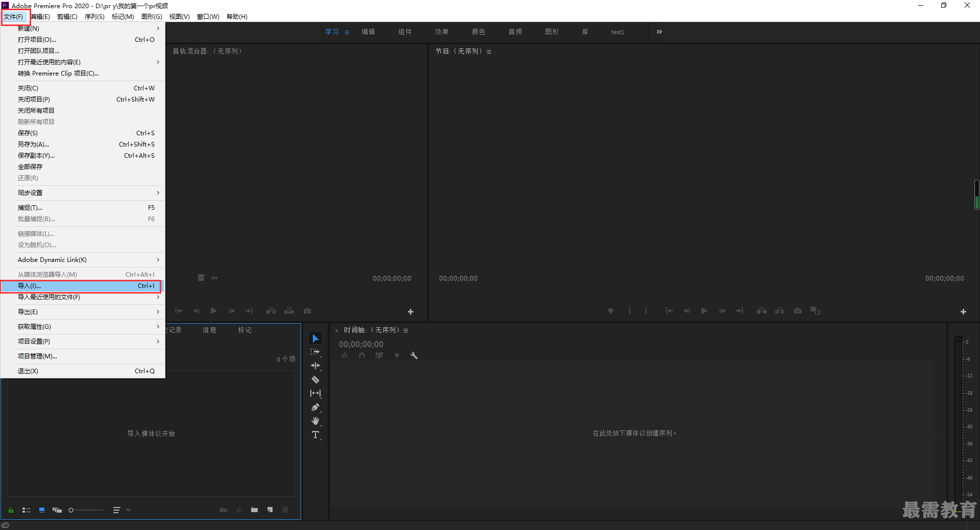
Task: Click the Insert button in the Source monitor
Action: tap(271, 311)
